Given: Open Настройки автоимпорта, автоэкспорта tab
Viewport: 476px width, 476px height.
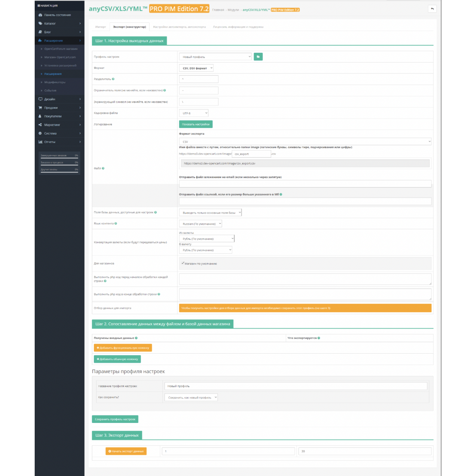Looking at the screenshot, I should [x=179, y=27].
